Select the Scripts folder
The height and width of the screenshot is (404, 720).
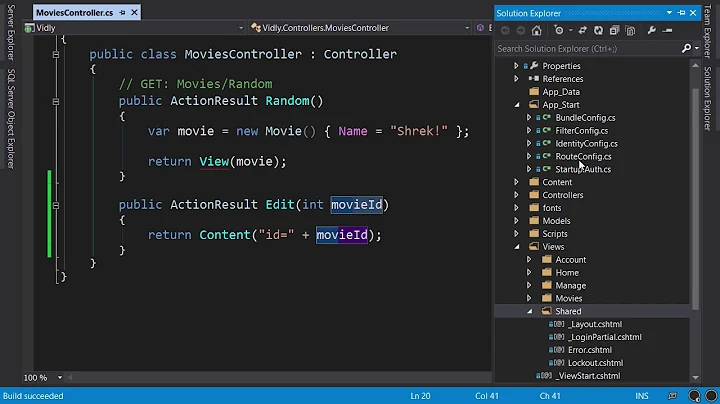point(555,234)
